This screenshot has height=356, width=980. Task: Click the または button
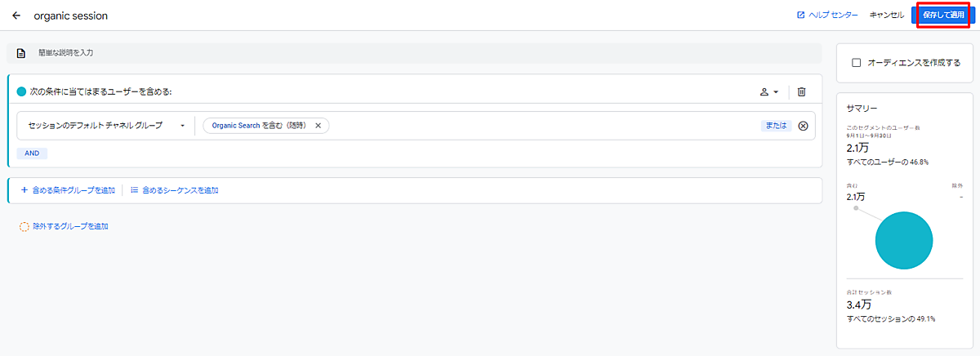click(776, 126)
